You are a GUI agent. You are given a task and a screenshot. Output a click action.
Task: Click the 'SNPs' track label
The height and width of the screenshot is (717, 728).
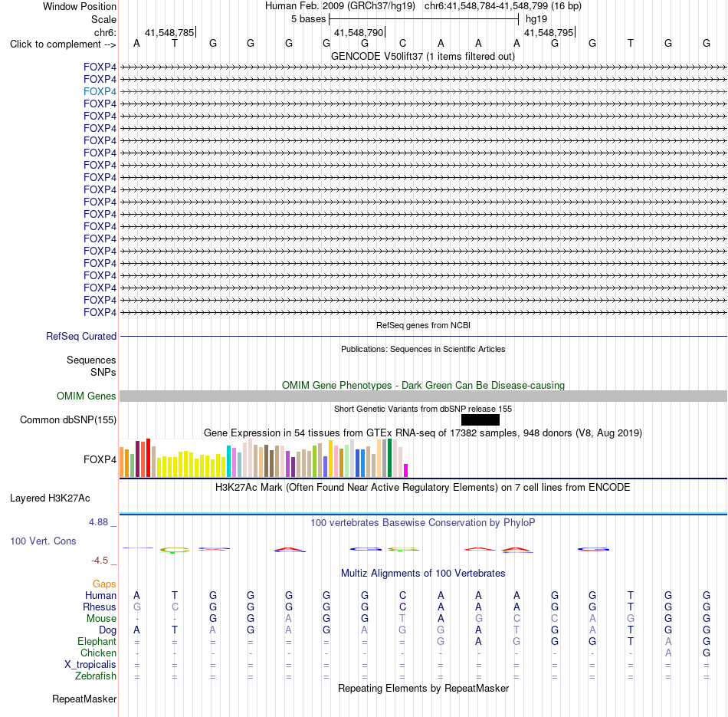pos(103,372)
